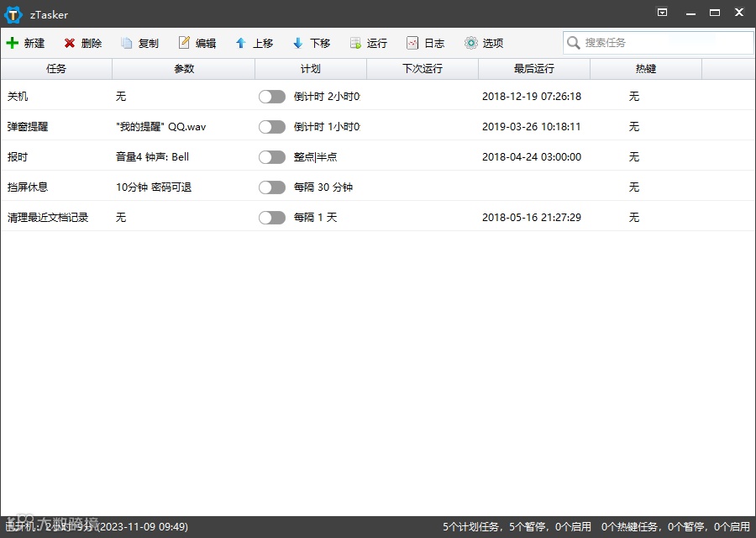756x538 pixels.
Task: Click the 10分钟 密码可退 parameter cell
Action: pos(154,187)
